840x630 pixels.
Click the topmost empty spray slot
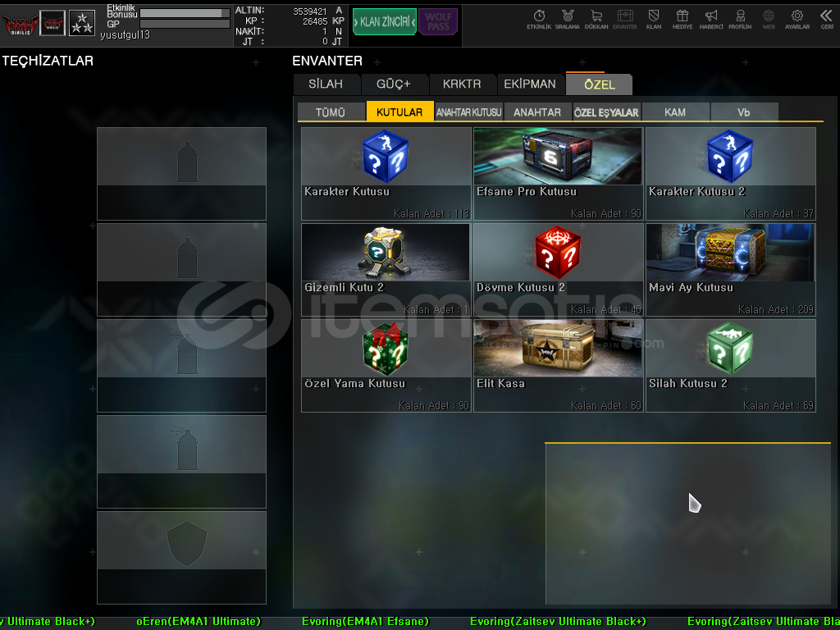click(x=181, y=174)
